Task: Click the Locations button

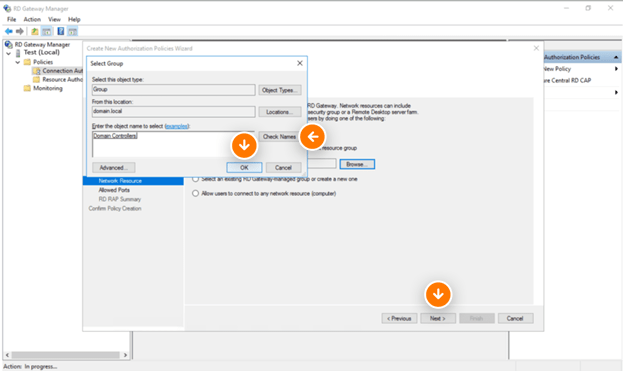Action: point(280,112)
